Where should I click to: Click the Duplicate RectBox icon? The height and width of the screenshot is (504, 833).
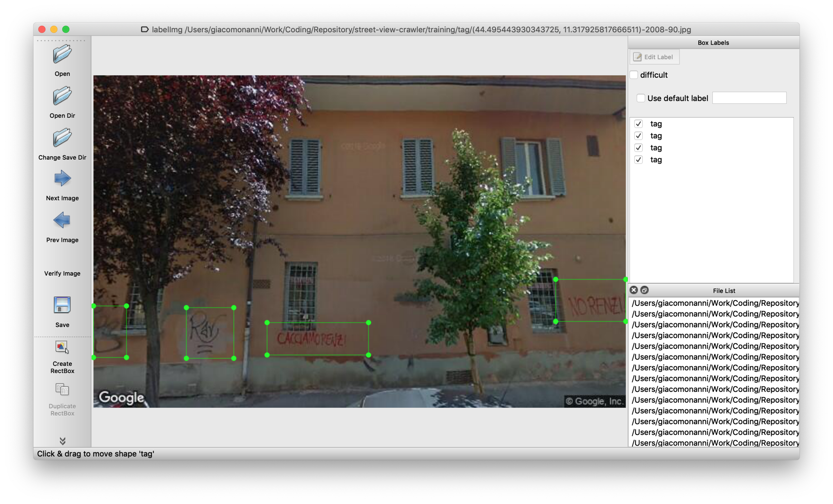coord(62,390)
